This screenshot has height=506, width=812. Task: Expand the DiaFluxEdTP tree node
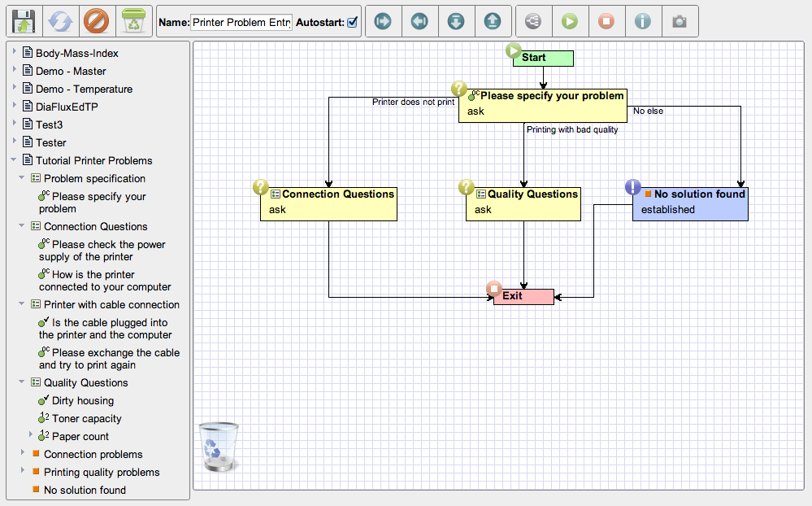[x=15, y=105]
